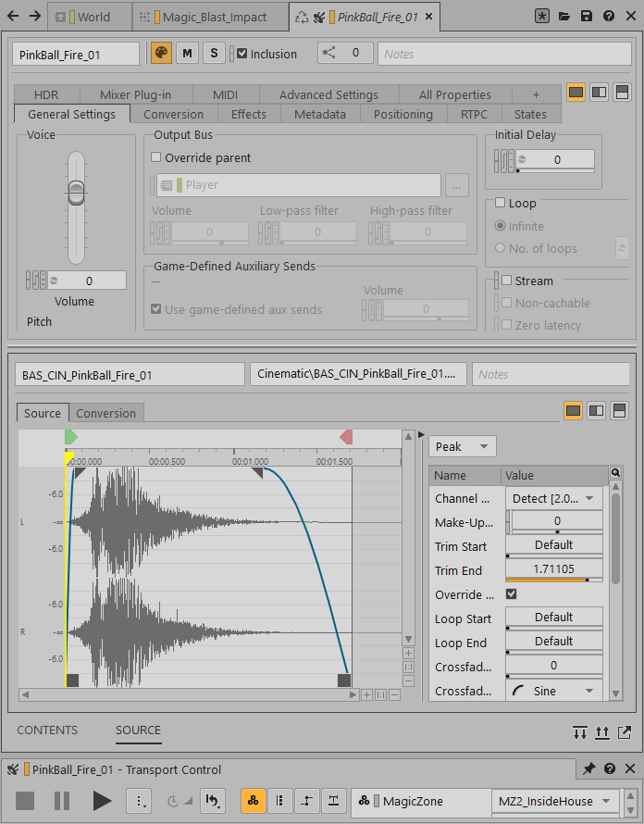Click the color palette icon
644x824 pixels.
tap(161, 54)
